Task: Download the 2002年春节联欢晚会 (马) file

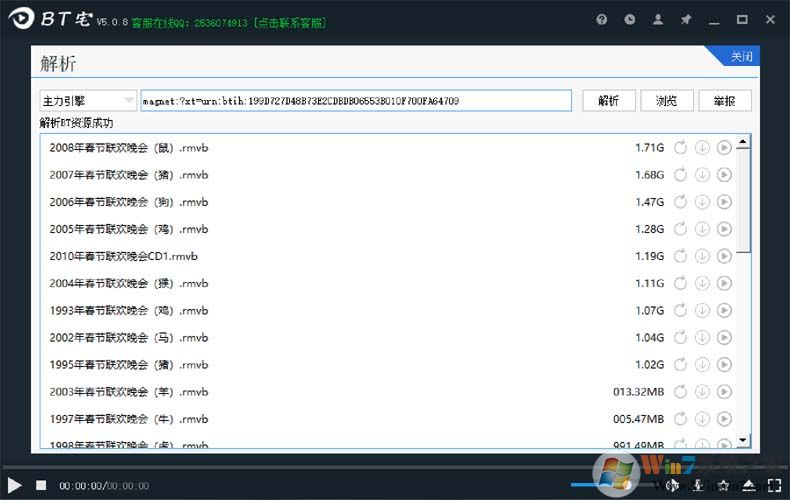Action: [702, 338]
